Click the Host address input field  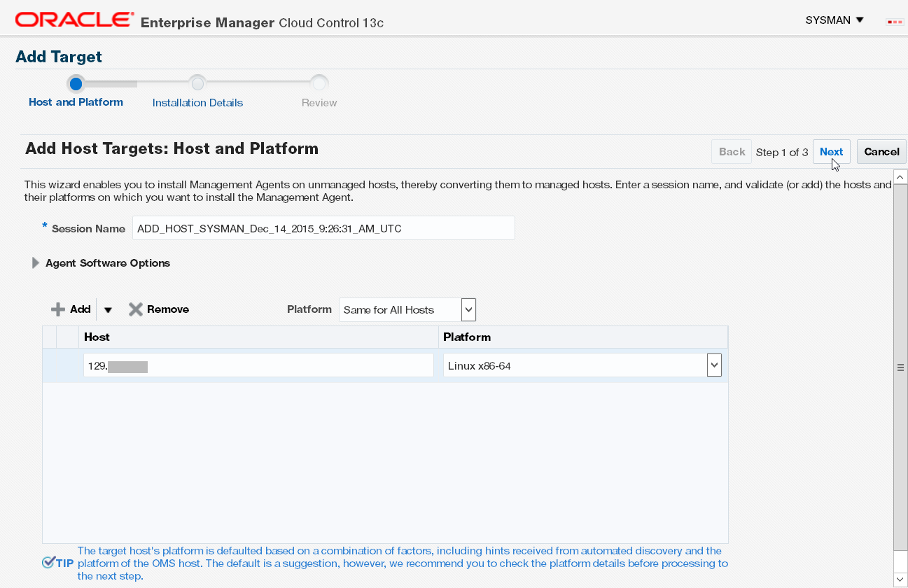pyautogui.click(x=258, y=365)
